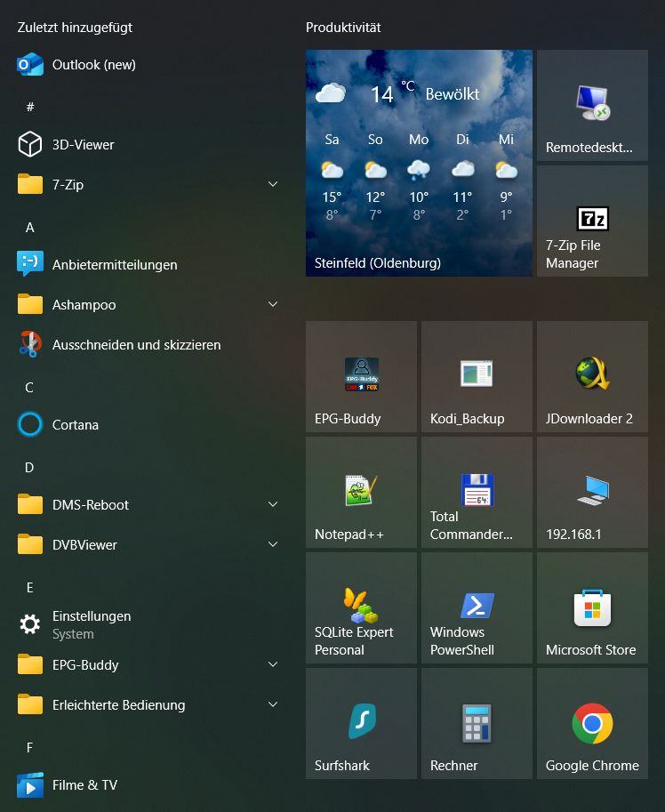This screenshot has height=812, width=665.
Task: Click the 'F' alphabet section header
Action: (x=30, y=748)
